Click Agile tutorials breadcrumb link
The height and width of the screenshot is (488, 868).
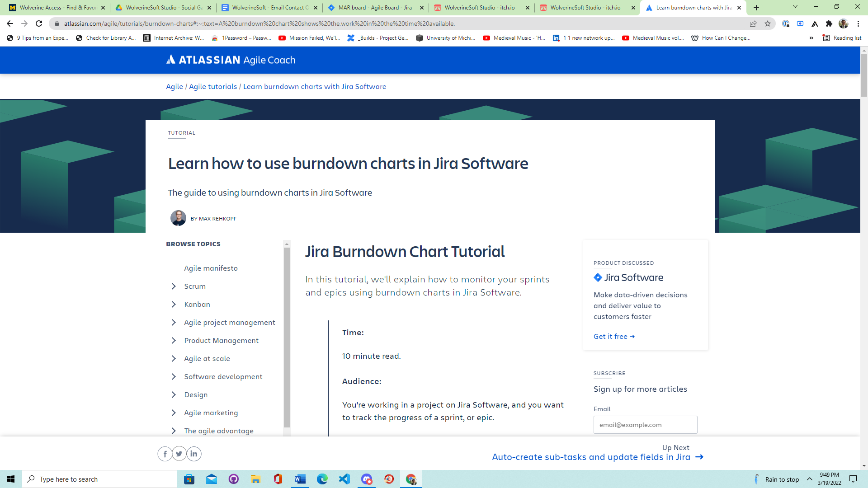pos(213,86)
